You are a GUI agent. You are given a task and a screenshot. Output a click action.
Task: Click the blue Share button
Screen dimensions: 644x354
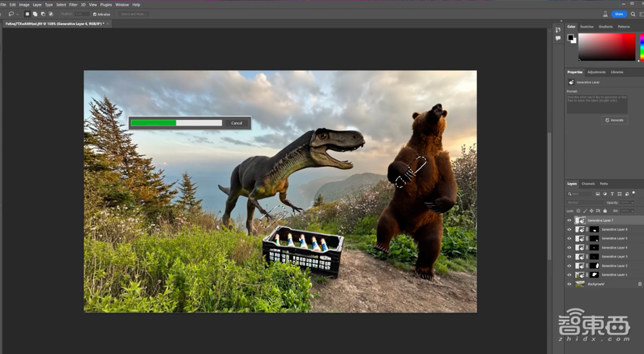click(x=619, y=14)
